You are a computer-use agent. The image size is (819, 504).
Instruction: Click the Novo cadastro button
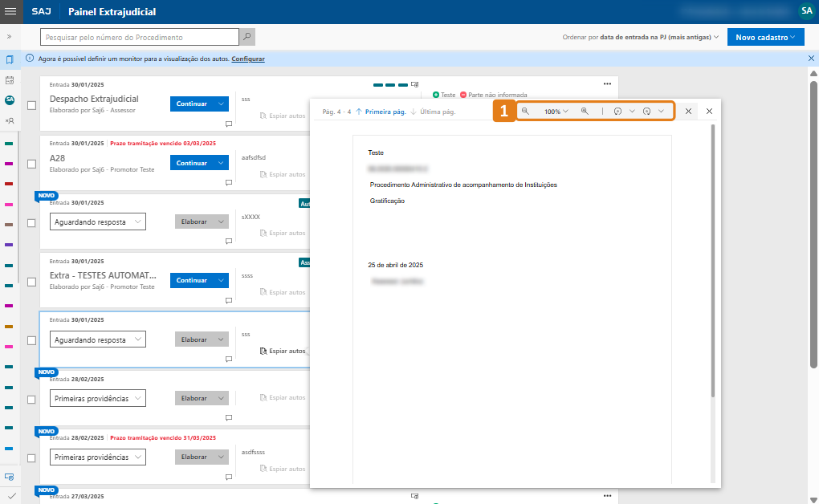click(x=765, y=37)
